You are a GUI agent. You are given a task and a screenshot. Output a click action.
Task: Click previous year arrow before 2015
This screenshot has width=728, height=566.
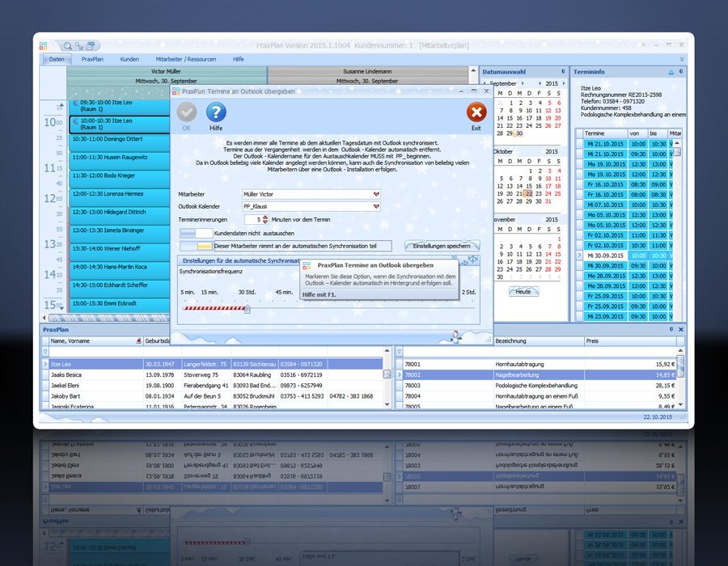click(x=540, y=83)
